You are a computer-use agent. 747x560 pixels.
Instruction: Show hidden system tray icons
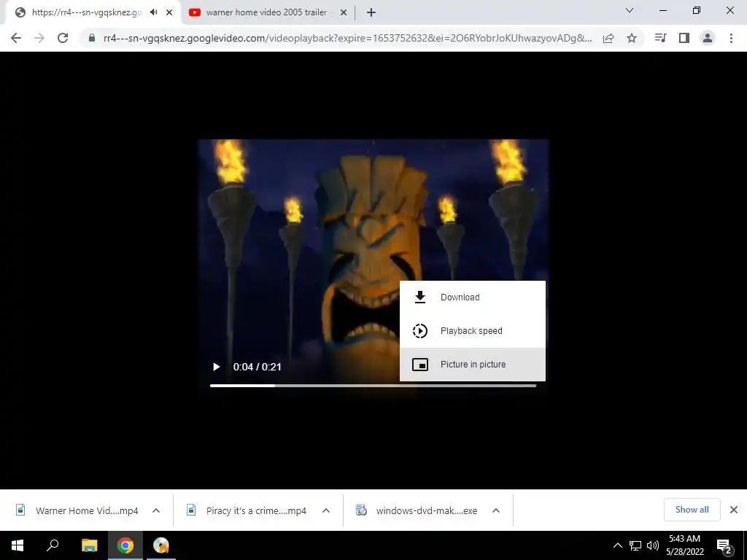tap(617, 545)
